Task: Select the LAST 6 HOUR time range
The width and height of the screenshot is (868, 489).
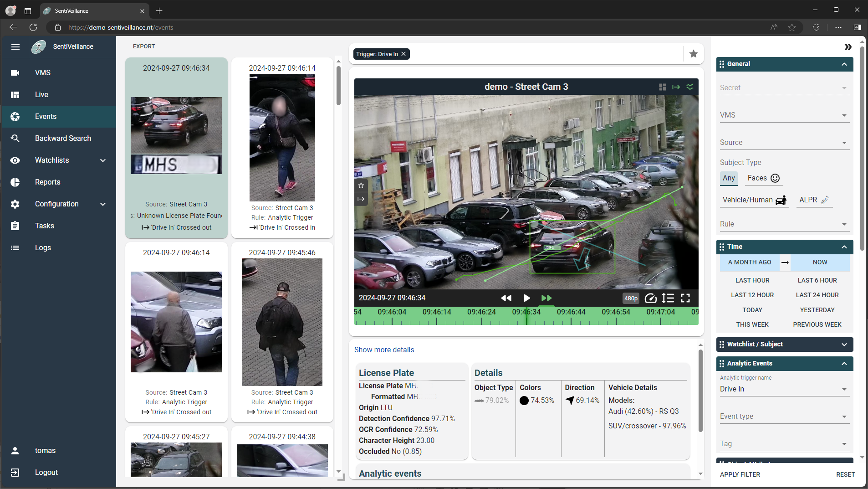Action: 817,281
